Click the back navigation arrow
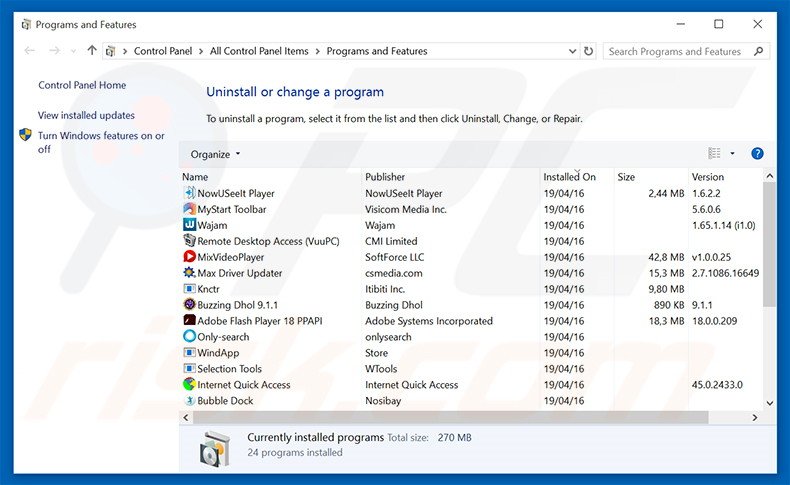Image resolution: width=790 pixels, height=485 pixels. pos(30,50)
